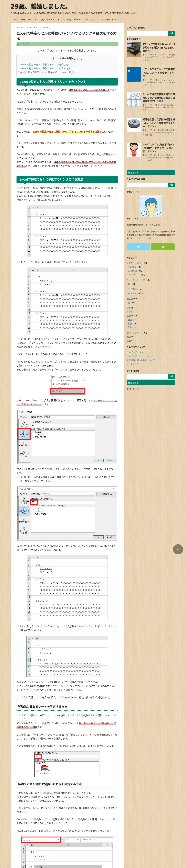The image size is (186, 868).
Task: Open the 離婚 (44) category link
Action: [129, 337]
